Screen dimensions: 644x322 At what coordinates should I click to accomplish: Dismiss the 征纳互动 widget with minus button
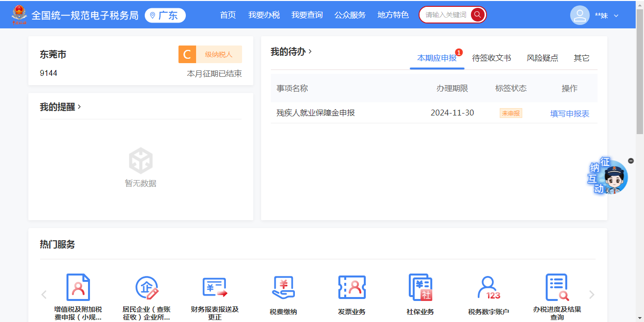pos(631,161)
